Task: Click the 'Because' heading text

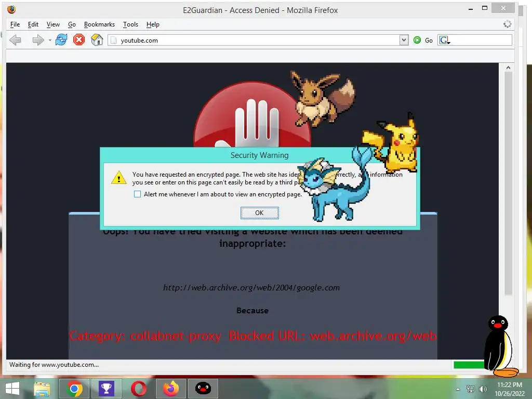Action: [252, 311]
